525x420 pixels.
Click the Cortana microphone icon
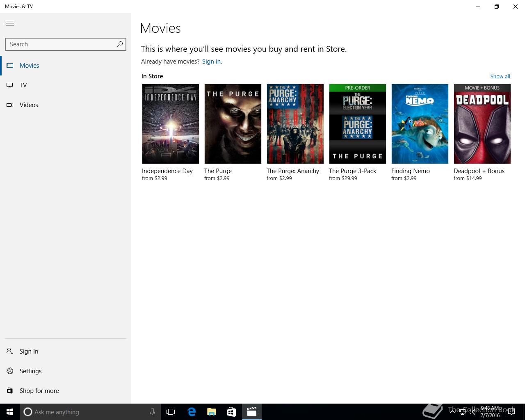pyautogui.click(x=152, y=412)
